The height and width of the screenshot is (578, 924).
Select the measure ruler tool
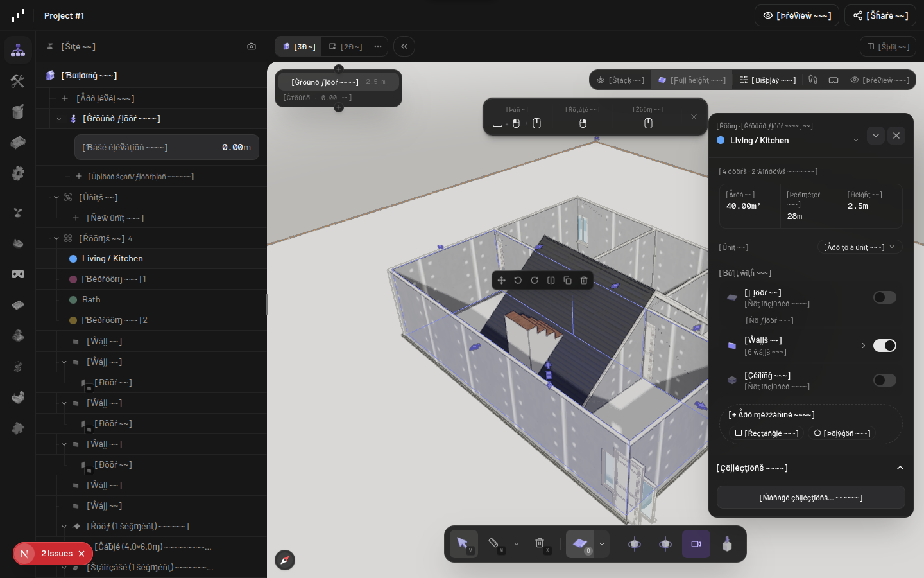[494, 544]
